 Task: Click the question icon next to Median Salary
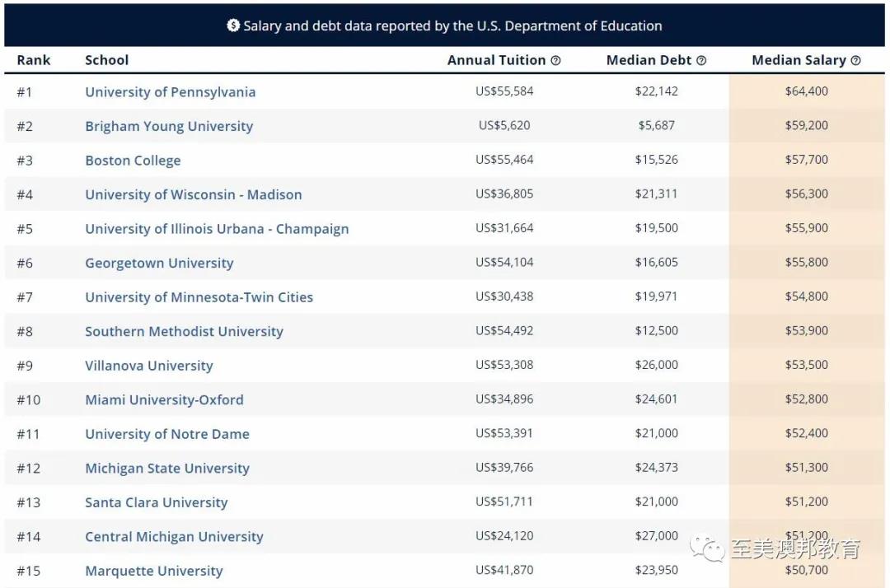pos(856,61)
